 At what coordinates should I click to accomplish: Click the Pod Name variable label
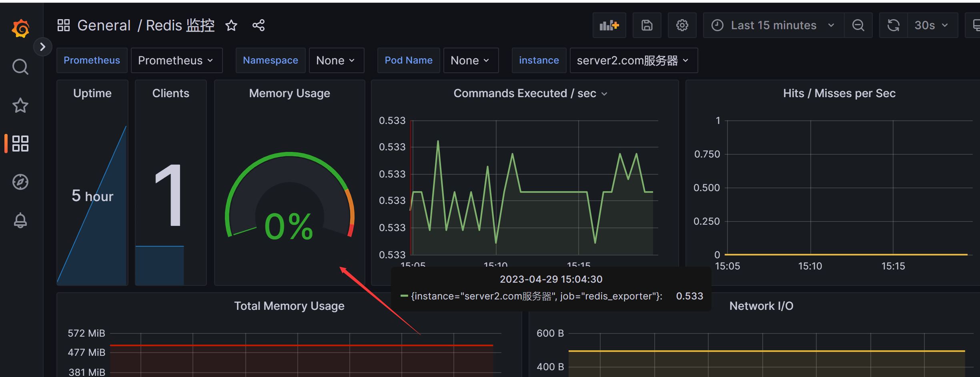point(409,60)
